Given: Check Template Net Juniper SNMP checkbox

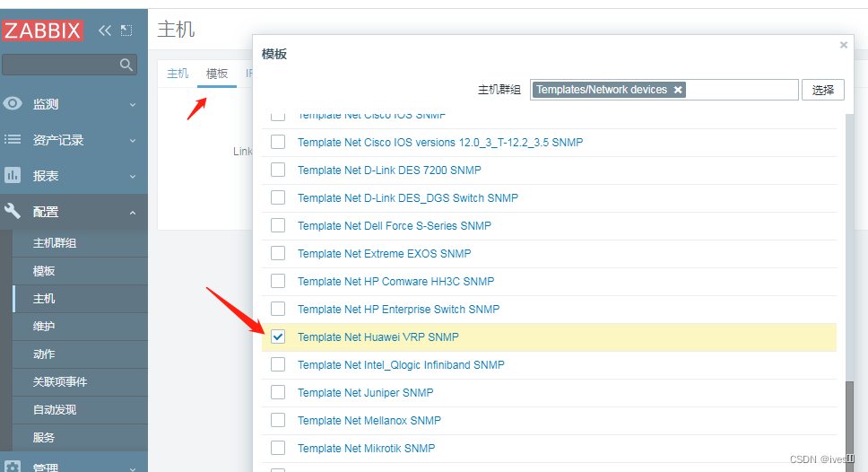Looking at the screenshot, I should tap(278, 392).
